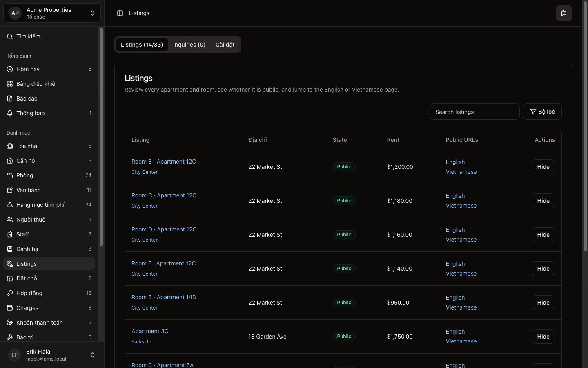Click the Người thuê people icon
This screenshot has width=588, height=368.
click(x=10, y=220)
